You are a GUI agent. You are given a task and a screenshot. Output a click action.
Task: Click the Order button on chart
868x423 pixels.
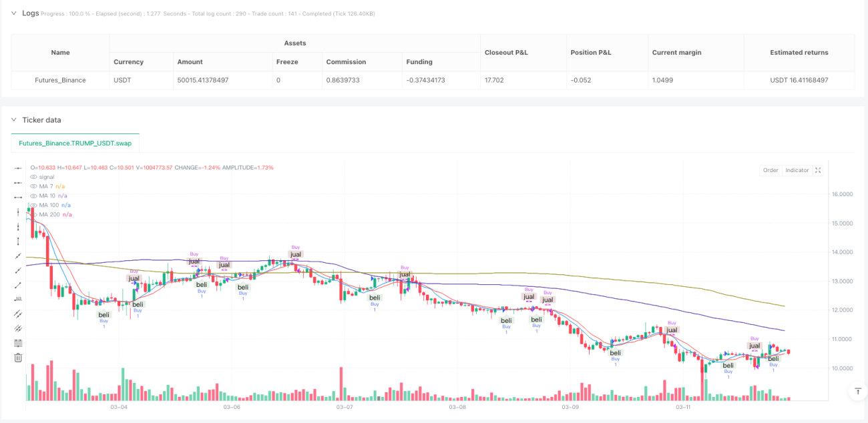coord(771,170)
